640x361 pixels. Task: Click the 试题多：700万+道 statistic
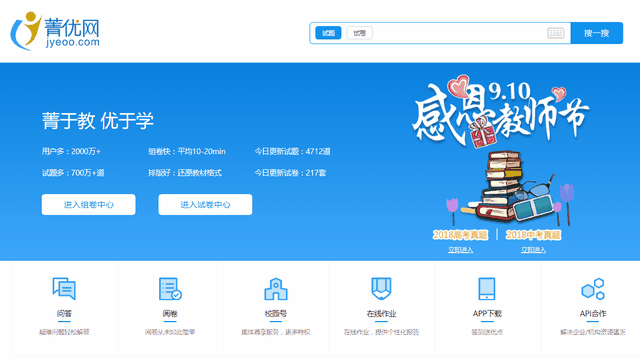pyautogui.click(x=73, y=173)
